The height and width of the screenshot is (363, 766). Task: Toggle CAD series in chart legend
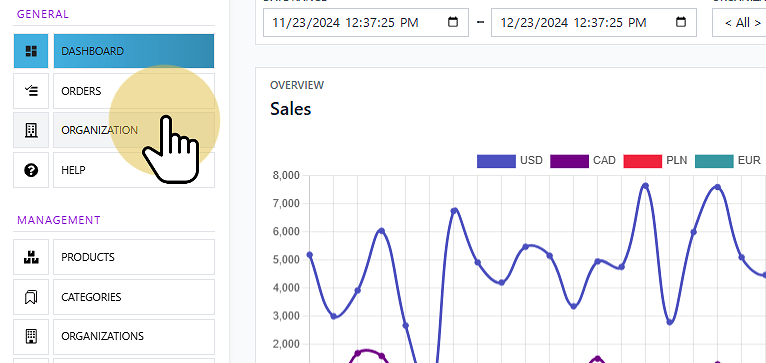(x=583, y=161)
